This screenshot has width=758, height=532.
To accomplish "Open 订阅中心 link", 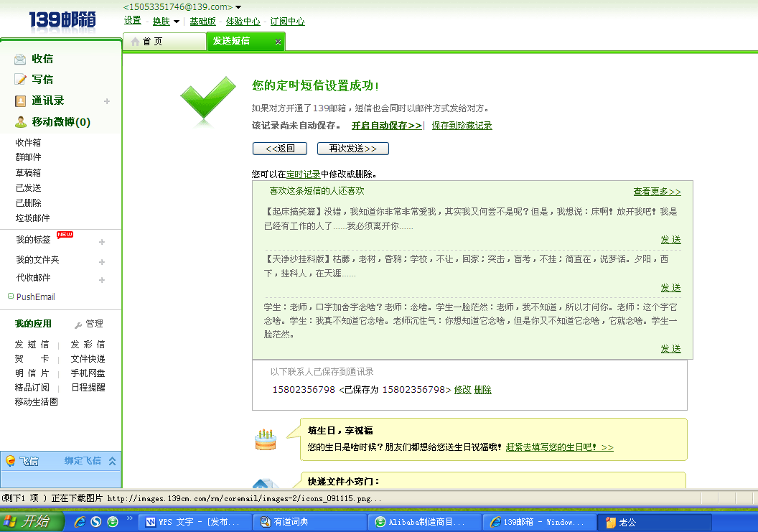I will pyautogui.click(x=287, y=22).
